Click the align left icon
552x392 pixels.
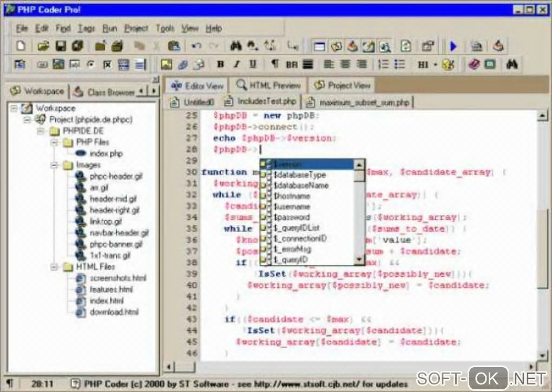[329, 64]
